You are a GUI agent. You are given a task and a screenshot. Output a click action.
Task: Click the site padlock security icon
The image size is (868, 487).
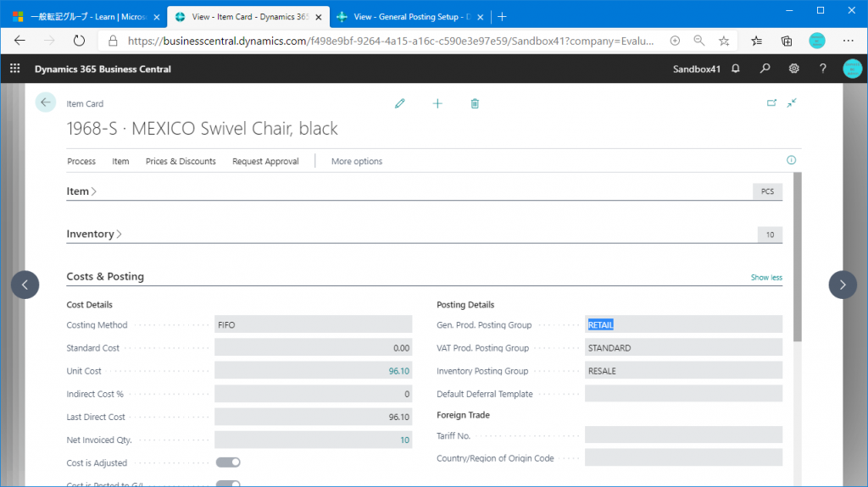click(113, 41)
